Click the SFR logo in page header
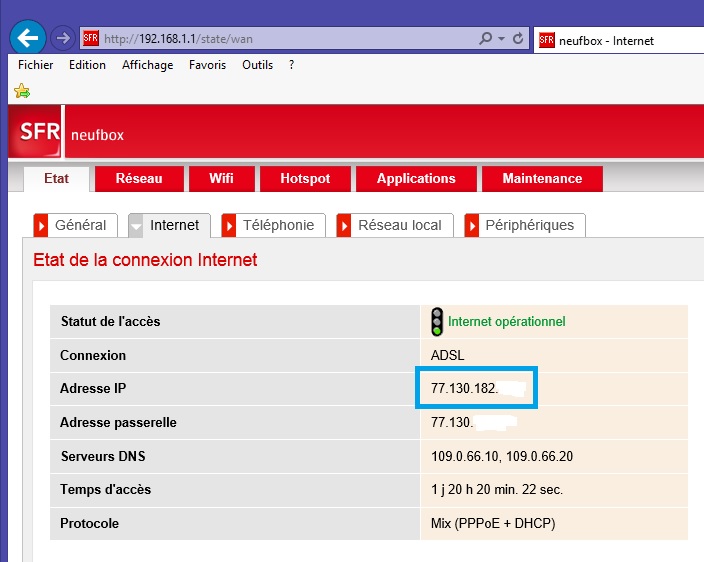 [36, 133]
